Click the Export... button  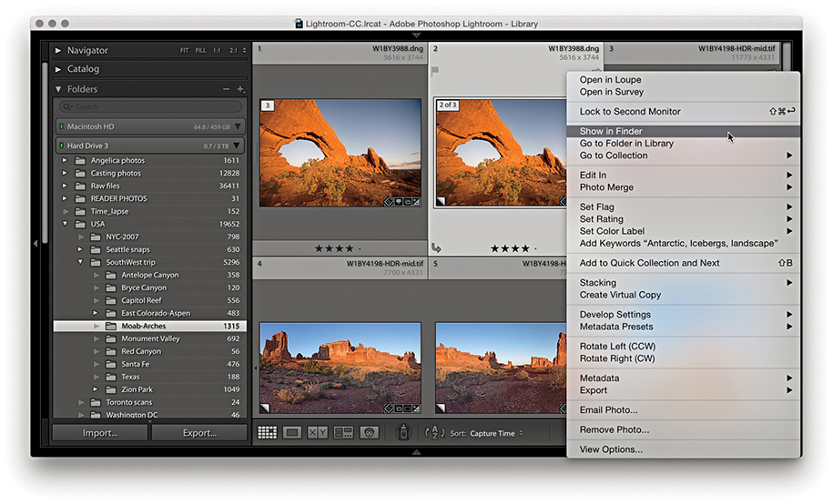tap(199, 433)
